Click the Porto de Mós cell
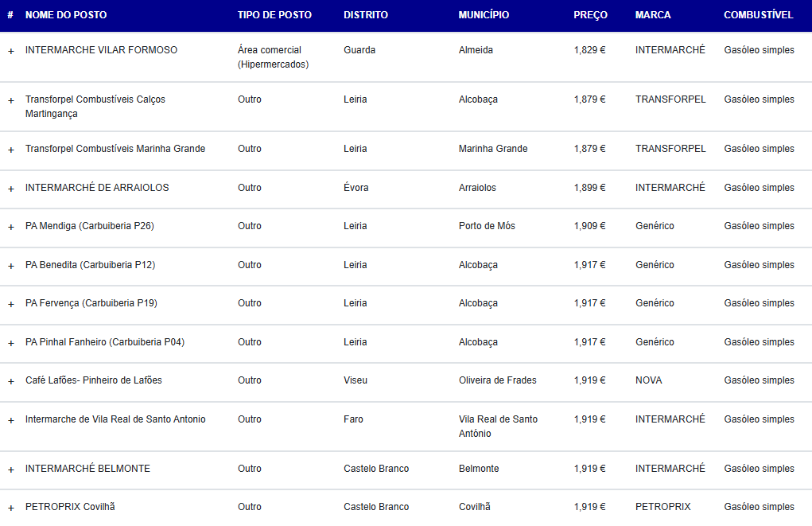Screen dimensions: 812x526 tap(487, 226)
